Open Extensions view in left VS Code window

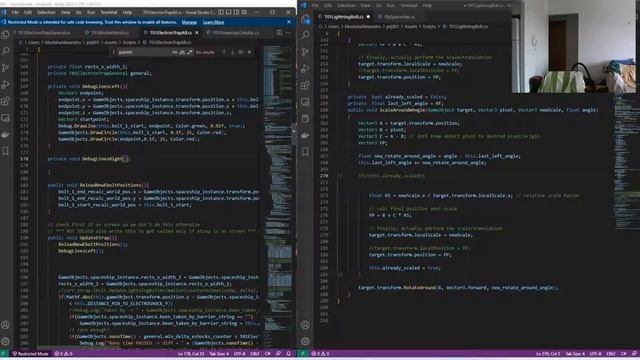point(5,101)
